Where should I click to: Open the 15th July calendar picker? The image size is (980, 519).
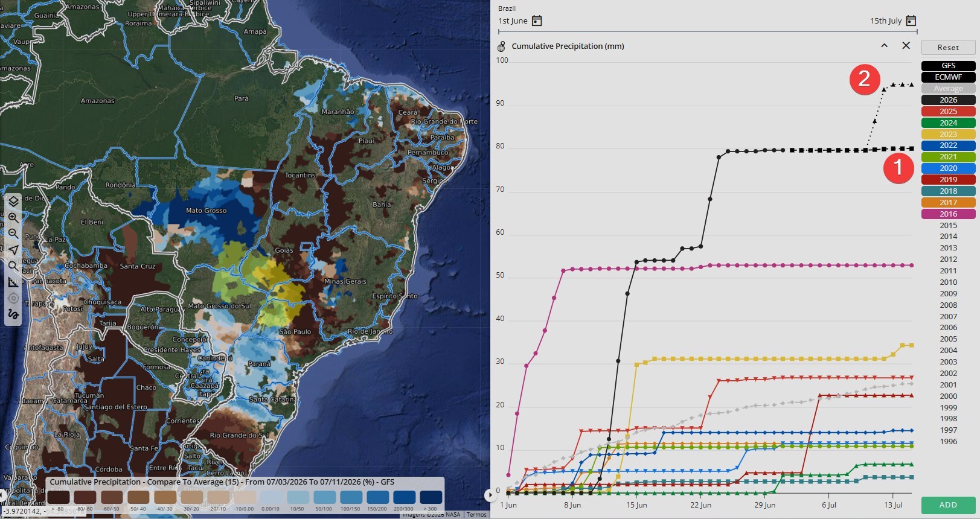911,21
